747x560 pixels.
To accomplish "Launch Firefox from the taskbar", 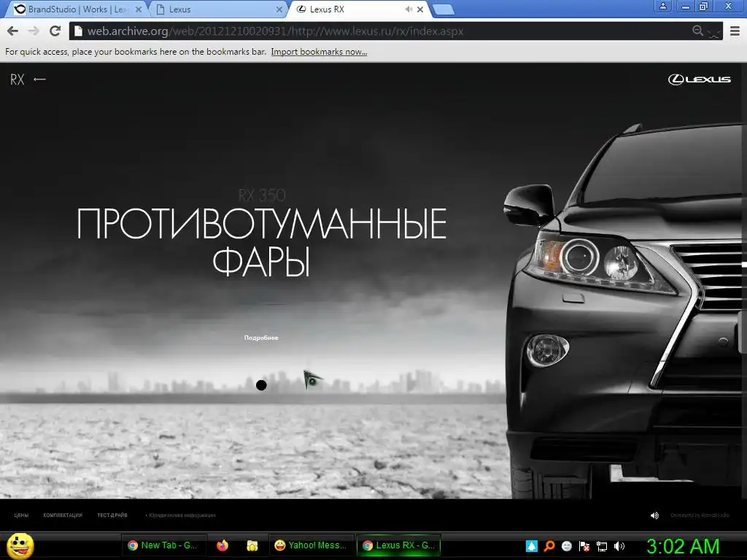I will pos(222,545).
